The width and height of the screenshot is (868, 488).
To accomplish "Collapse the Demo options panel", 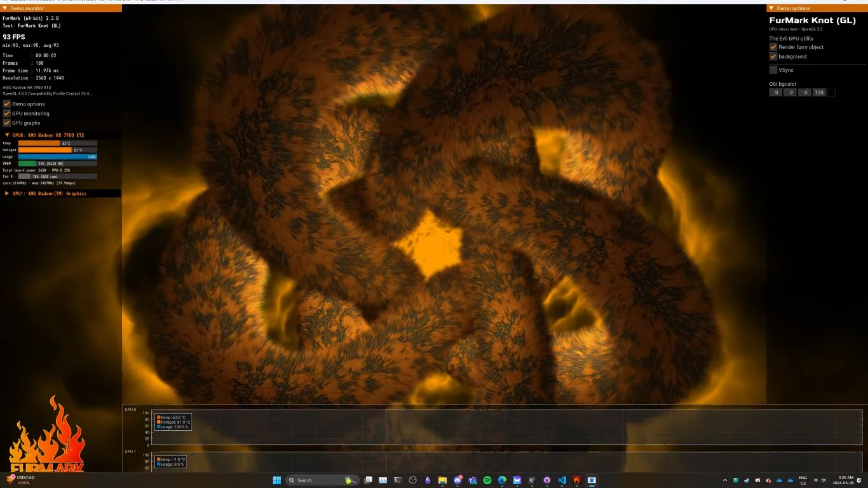I will pos(770,8).
